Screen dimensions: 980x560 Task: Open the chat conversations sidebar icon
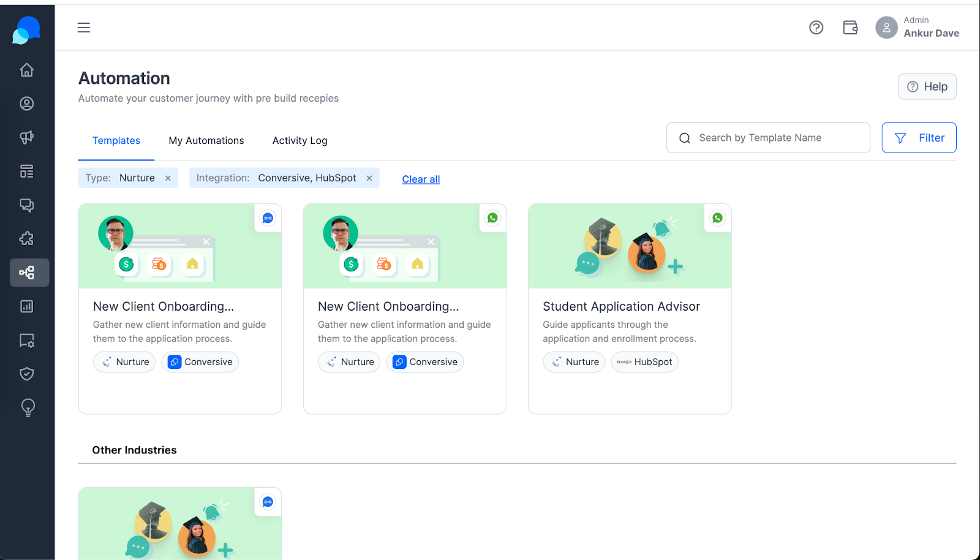(26, 205)
